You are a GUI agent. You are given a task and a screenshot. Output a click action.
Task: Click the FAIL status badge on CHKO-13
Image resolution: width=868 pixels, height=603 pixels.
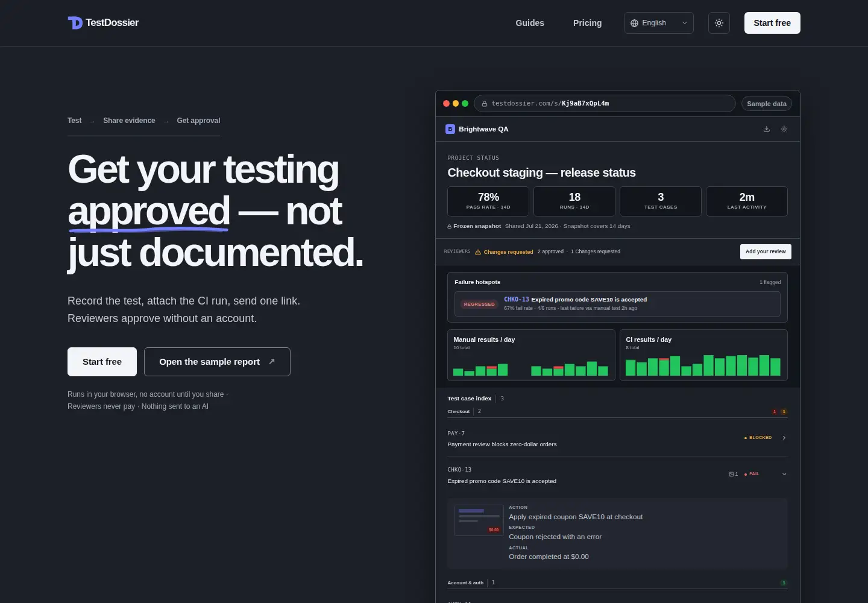coord(752,474)
